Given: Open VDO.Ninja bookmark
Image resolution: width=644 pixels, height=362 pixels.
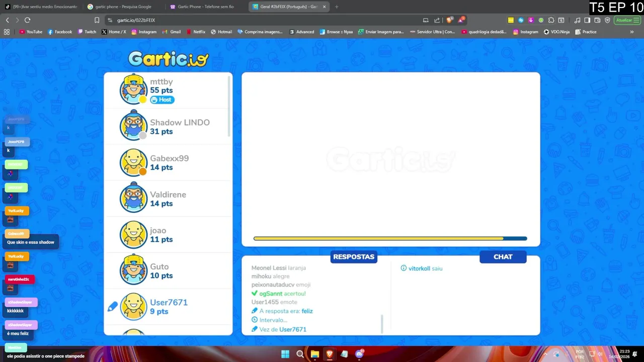Looking at the screenshot, I should (x=556, y=32).
